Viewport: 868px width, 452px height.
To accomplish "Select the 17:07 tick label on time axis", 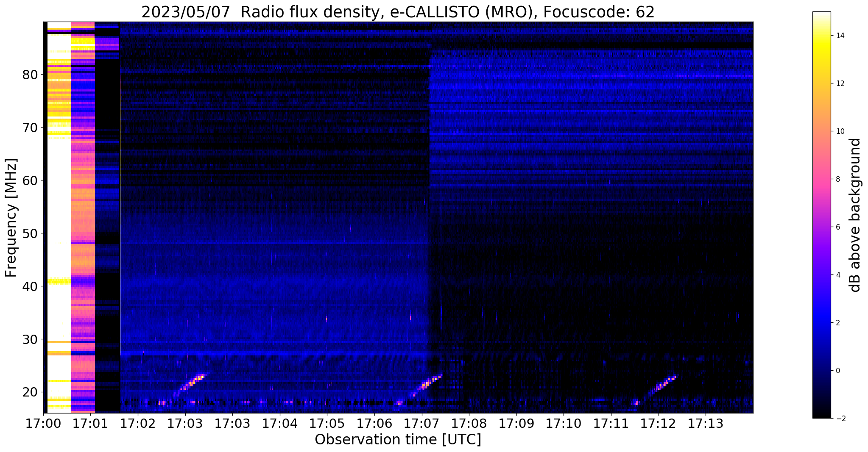I will (421, 424).
